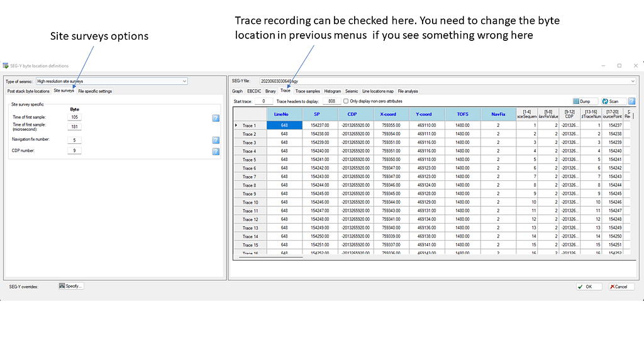644x362 pixels.
Task: Expand the Type of seismic dropdown
Action: (184, 81)
